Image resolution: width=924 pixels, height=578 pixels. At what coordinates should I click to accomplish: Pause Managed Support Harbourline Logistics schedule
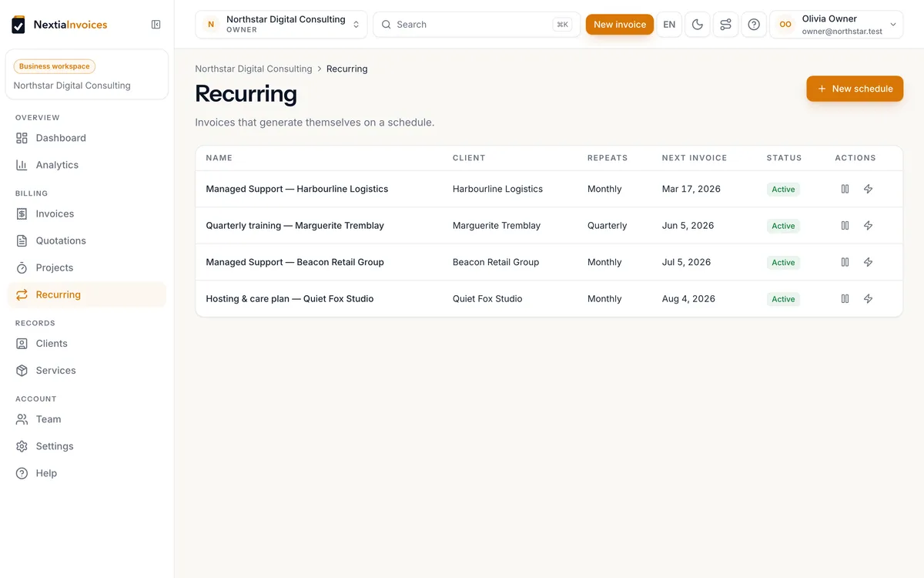(x=845, y=189)
